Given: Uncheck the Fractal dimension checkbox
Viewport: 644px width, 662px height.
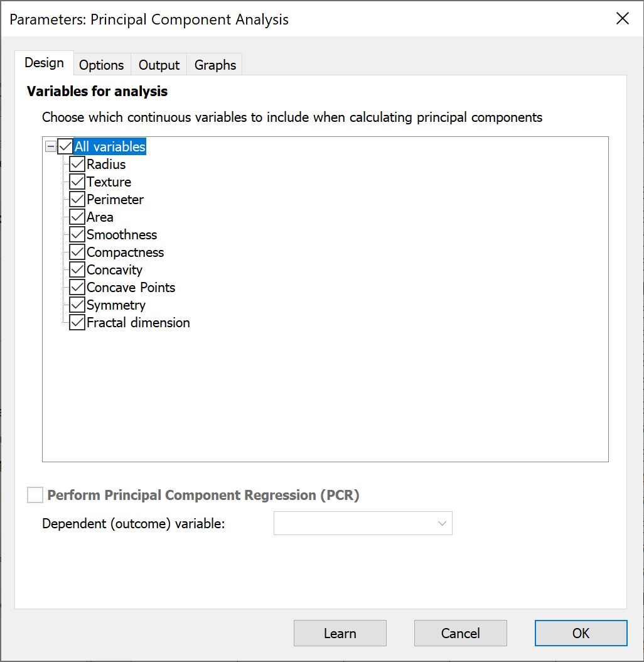Looking at the screenshot, I should [77, 323].
